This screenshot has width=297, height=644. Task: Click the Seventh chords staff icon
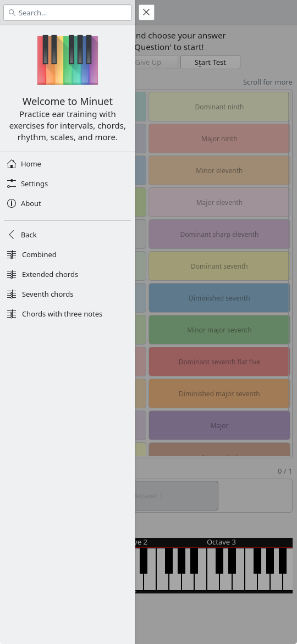pyautogui.click(x=12, y=294)
